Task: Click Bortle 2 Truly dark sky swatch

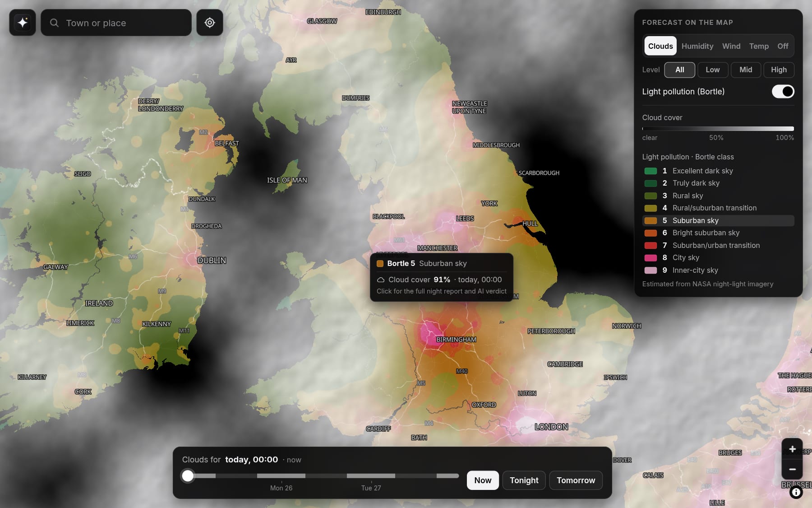Action: [651, 183]
